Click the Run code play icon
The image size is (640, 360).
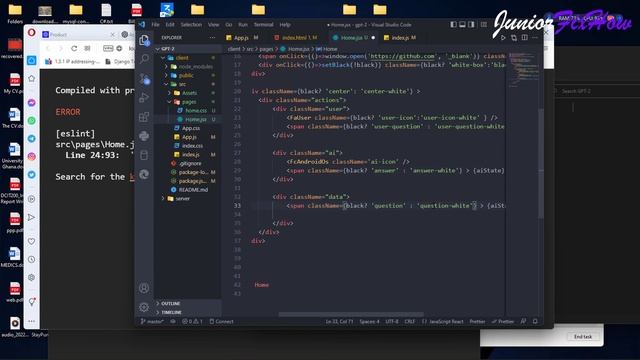tap(503, 38)
